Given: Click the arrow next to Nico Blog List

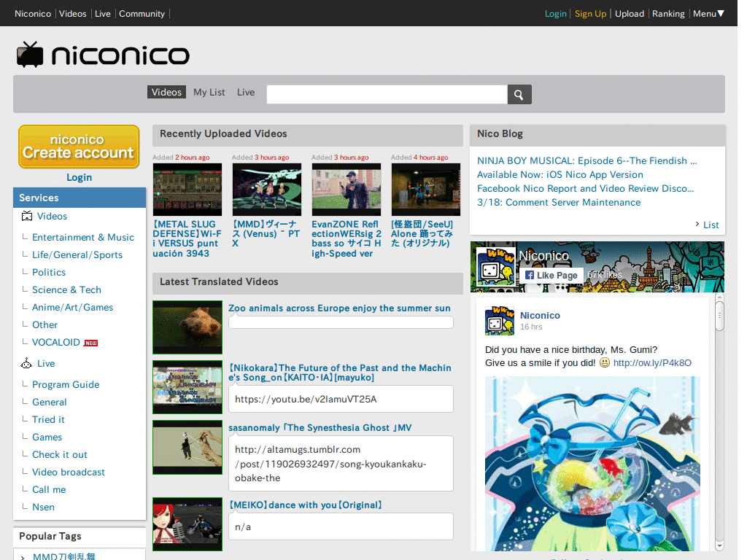Looking at the screenshot, I should 697,224.
